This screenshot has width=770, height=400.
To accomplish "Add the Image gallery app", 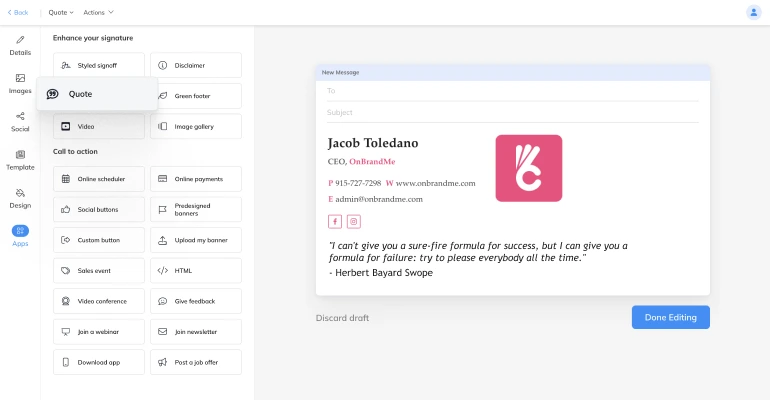I will [196, 127].
